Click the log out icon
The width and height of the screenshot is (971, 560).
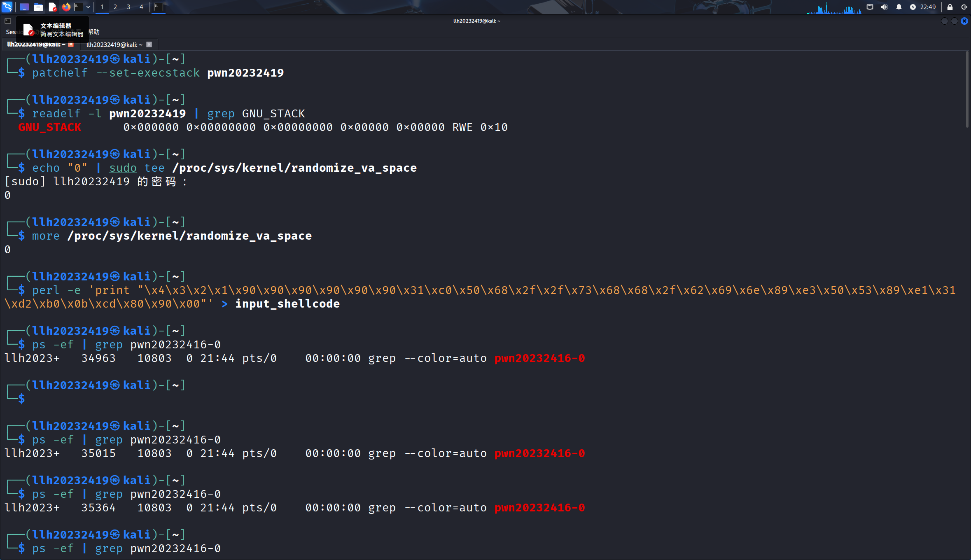[964, 7]
